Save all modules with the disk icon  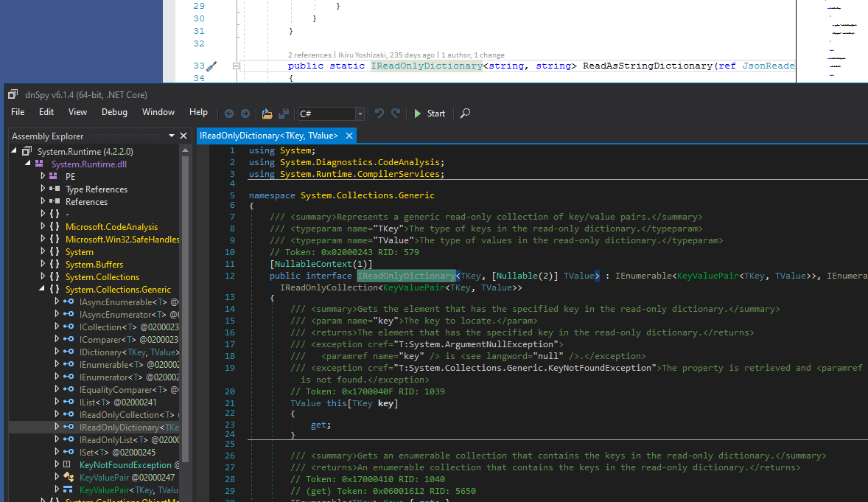[x=284, y=114]
